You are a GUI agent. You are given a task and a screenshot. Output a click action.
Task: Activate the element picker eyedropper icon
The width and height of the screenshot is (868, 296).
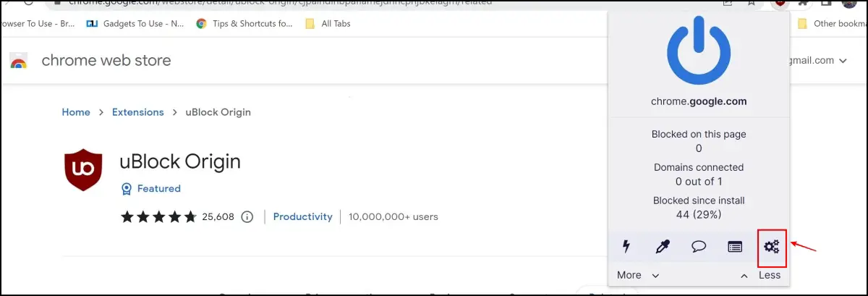[663, 247]
